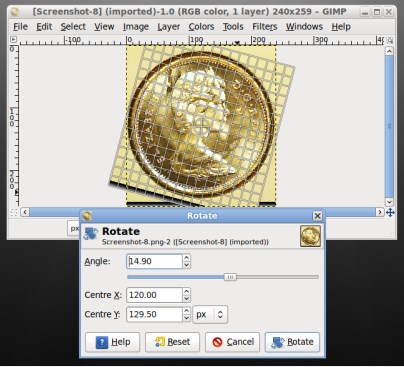Image resolution: width=404 pixels, height=367 pixels.
Task: Cancel the Rotate dialog
Action: coord(232,342)
